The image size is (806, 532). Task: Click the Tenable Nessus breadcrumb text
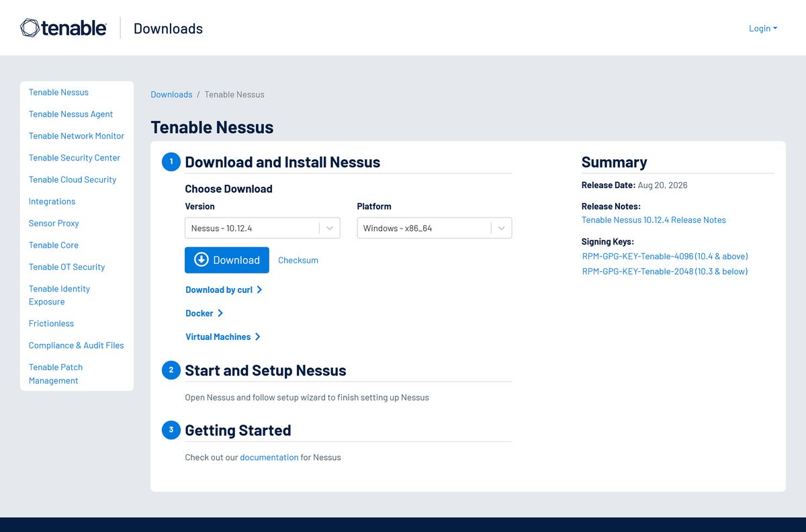(x=234, y=95)
